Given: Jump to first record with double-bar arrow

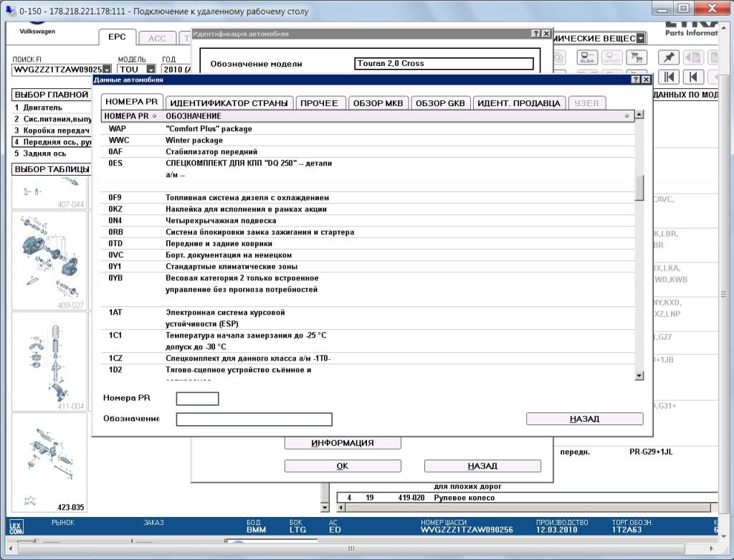Looking at the screenshot, I should pos(669,77).
